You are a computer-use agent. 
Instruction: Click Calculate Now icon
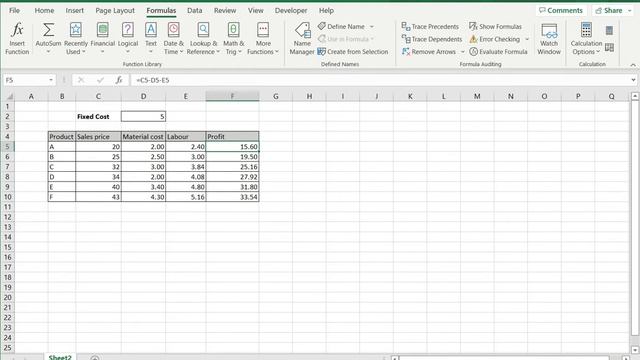(x=609, y=30)
